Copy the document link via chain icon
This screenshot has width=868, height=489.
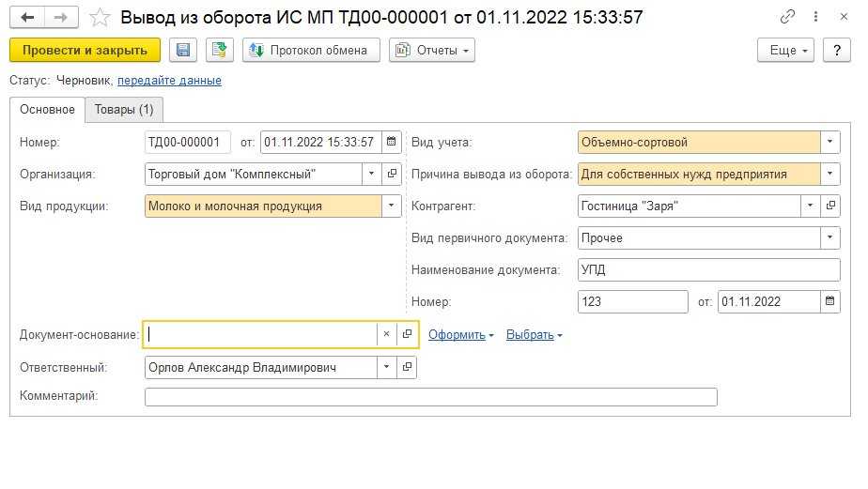[786, 17]
